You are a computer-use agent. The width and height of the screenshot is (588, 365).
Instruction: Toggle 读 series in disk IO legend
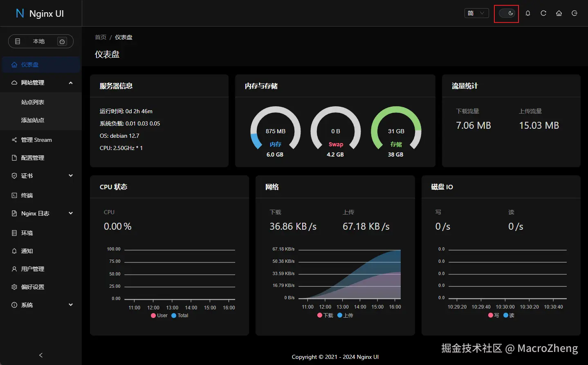(509, 316)
